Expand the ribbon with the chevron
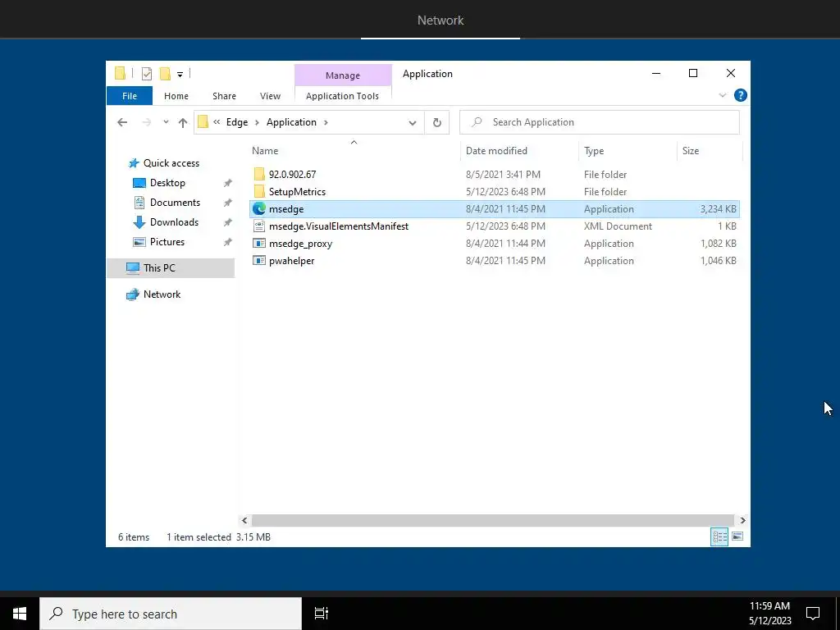 (x=722, y=95)
